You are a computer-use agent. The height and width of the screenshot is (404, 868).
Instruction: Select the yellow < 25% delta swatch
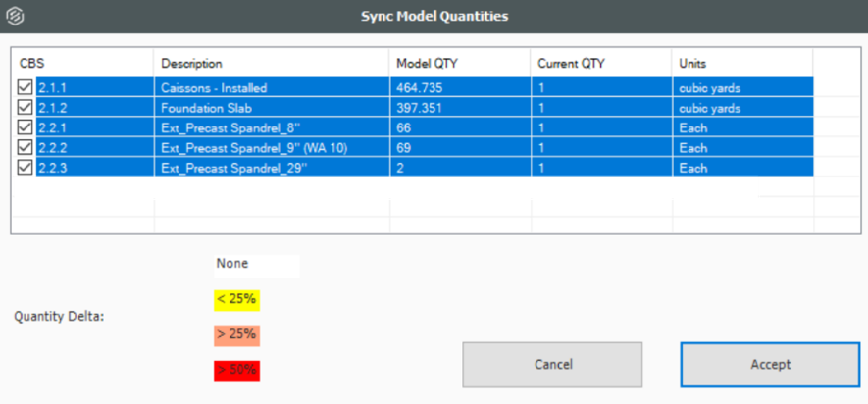point(236,299)
